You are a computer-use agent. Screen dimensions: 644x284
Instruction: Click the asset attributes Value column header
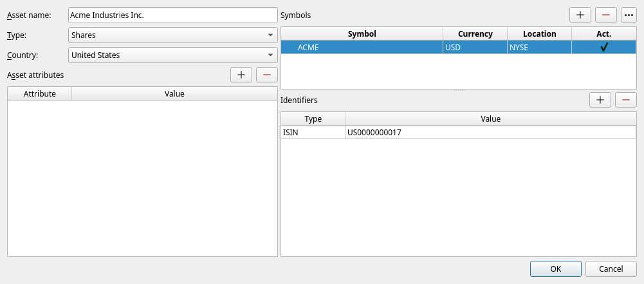click(x=174, y=94)
